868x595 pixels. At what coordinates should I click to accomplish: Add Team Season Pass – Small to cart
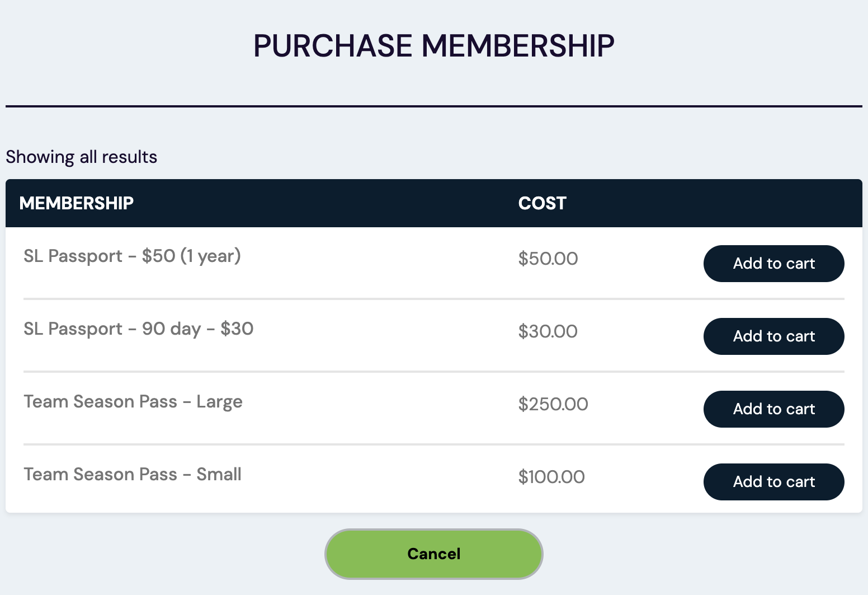point(773,482)
